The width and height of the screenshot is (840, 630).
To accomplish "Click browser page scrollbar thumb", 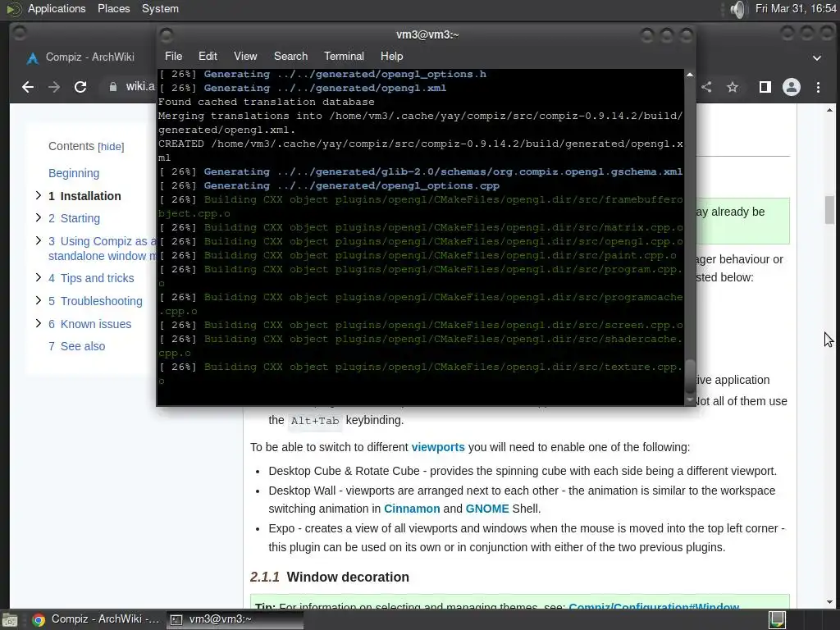I will 829,210.
